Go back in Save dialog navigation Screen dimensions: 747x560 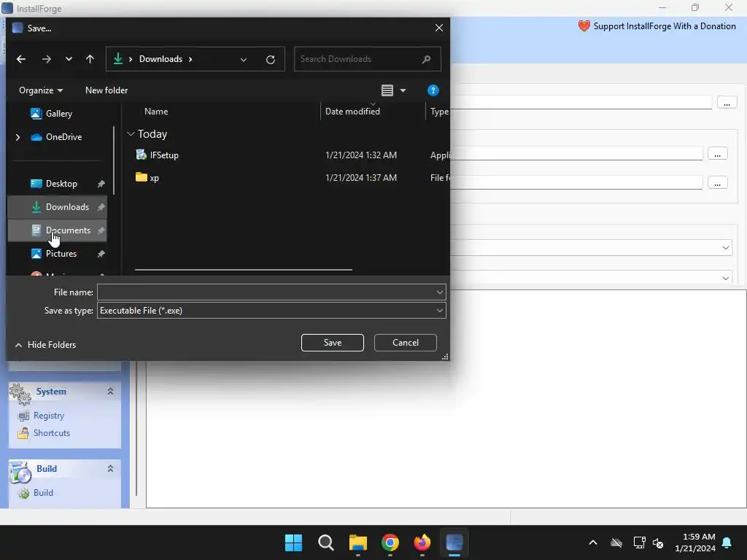point(21,59)
